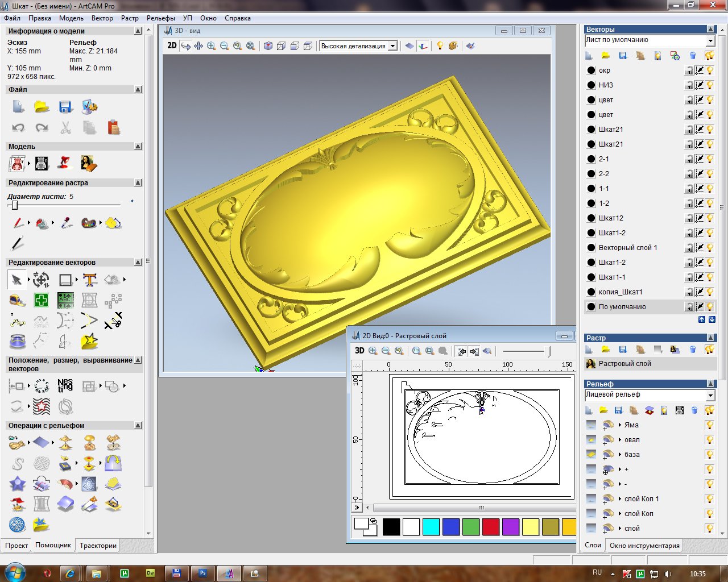This screenshot has height=582, width=728.
Task: Open the Рельефы menu
Action: (x=160, y=18)
